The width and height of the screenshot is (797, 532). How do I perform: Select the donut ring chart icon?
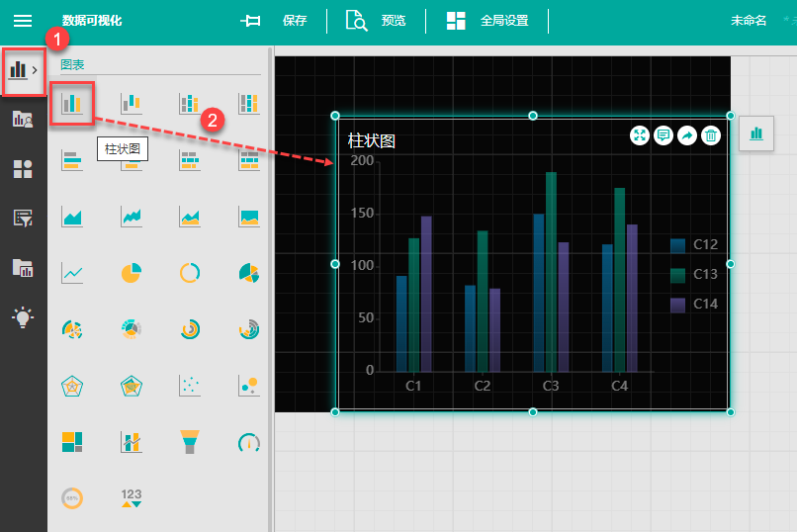[x=190, y=273]
